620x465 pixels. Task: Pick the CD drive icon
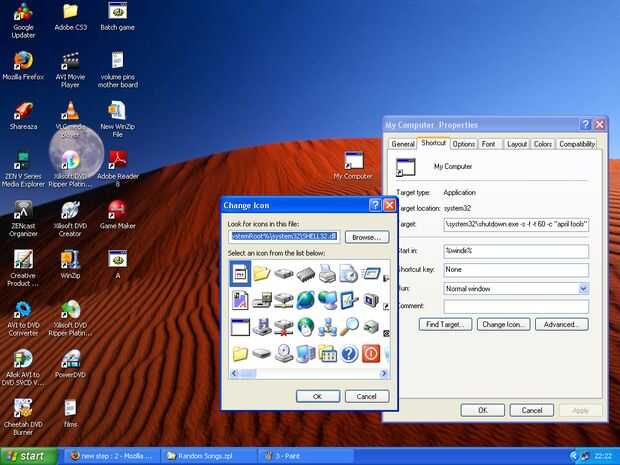[x=284, y=353]
